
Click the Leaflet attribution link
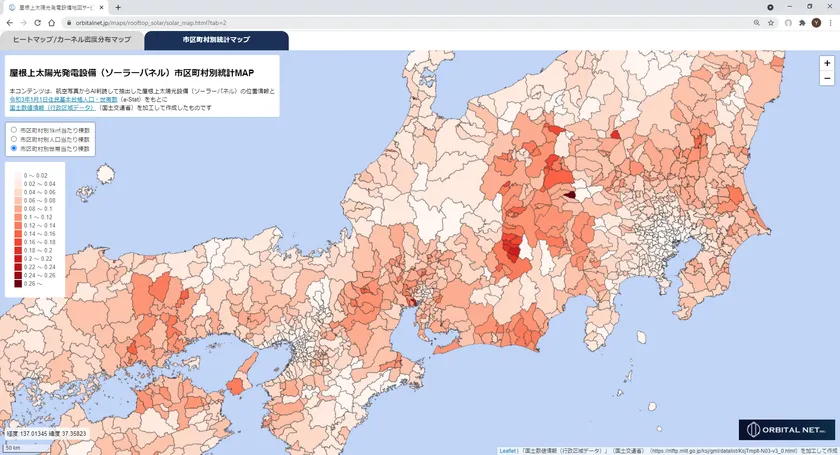tap(507, 450)
